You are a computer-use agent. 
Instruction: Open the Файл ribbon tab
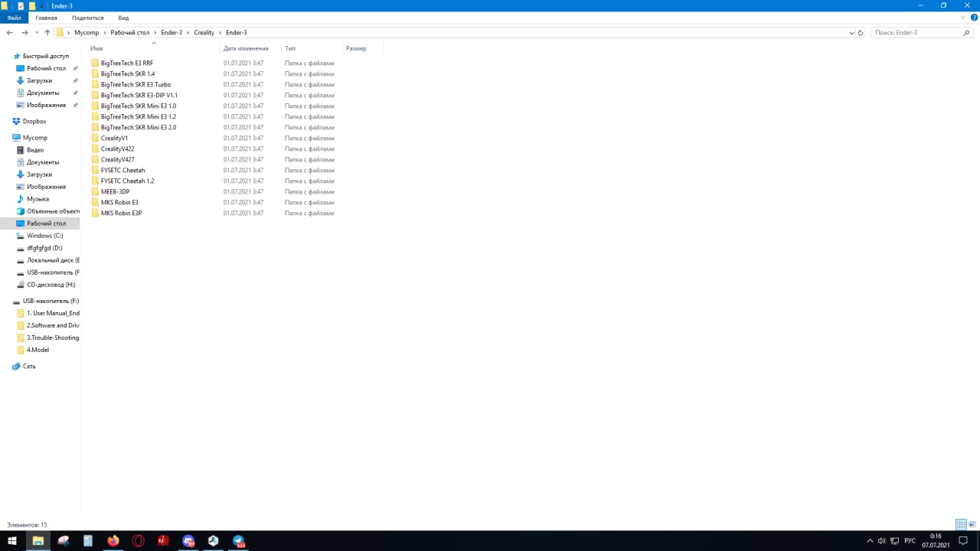[x=14, y=18]
